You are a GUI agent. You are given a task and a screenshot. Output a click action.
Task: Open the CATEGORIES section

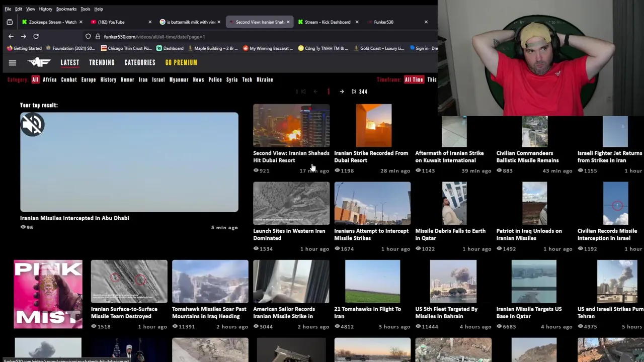pos(140,63)
